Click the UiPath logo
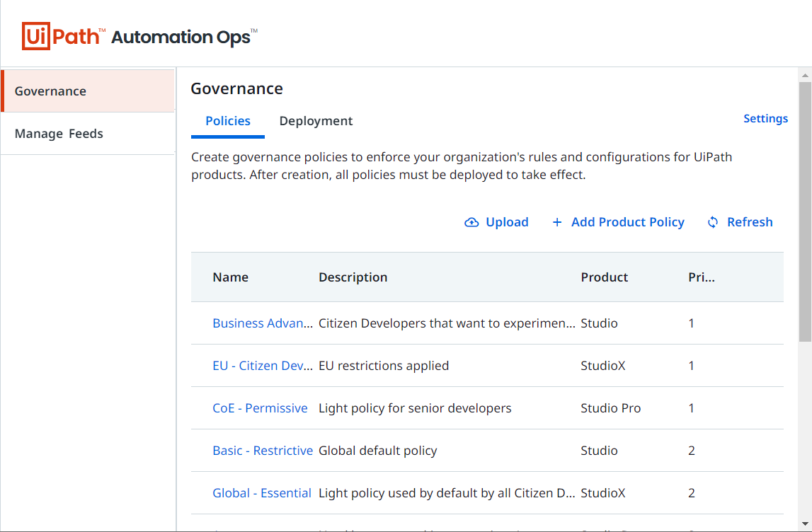 tap(63, 36)
